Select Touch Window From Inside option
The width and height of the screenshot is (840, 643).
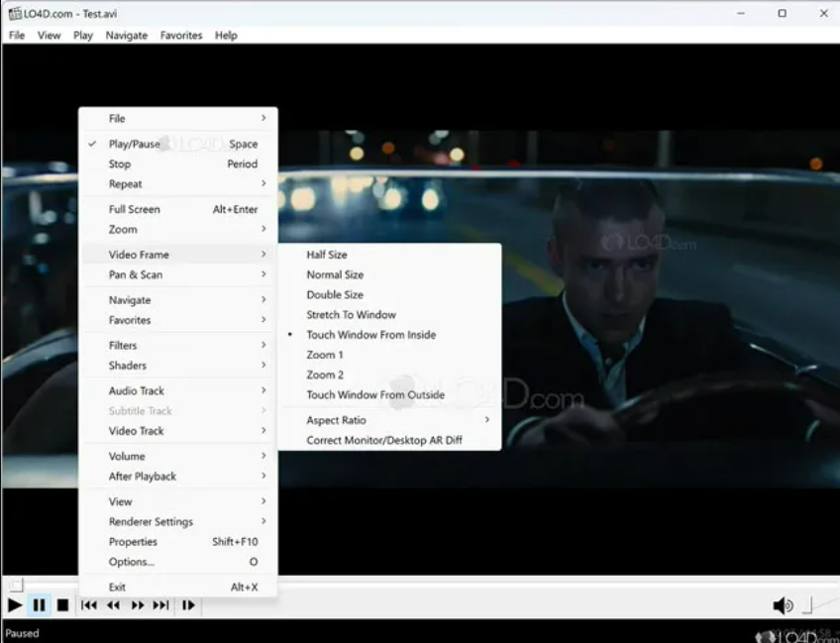pos(370,335)
